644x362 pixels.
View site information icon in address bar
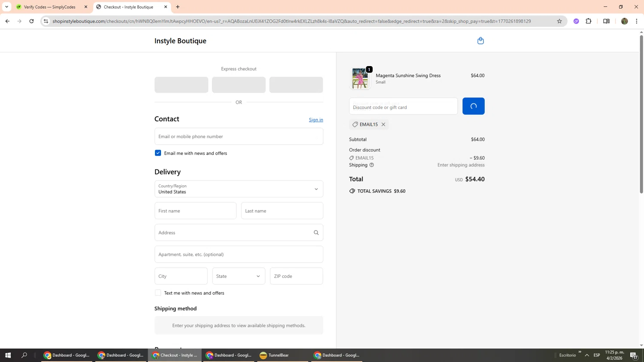click(x=46, y=21)
